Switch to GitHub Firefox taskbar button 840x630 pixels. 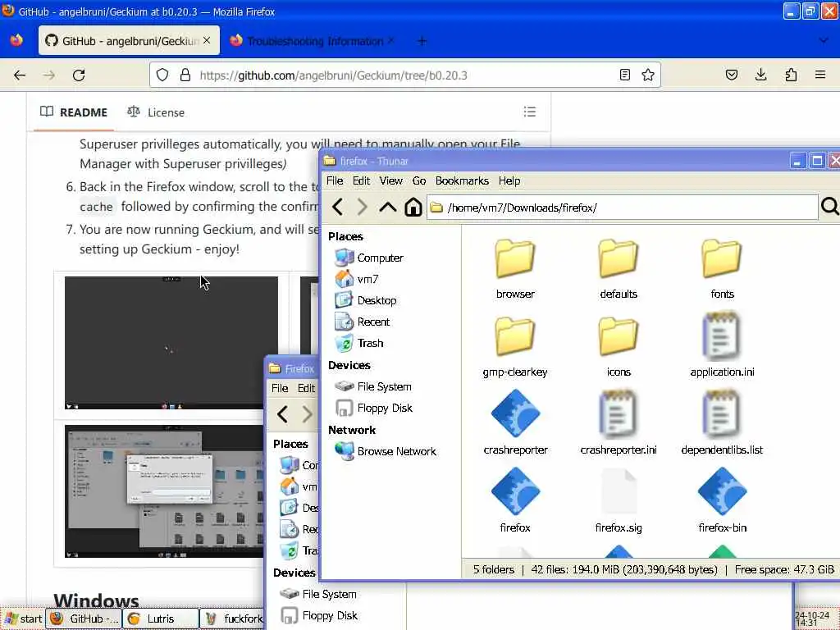click(x=84, y=619)
